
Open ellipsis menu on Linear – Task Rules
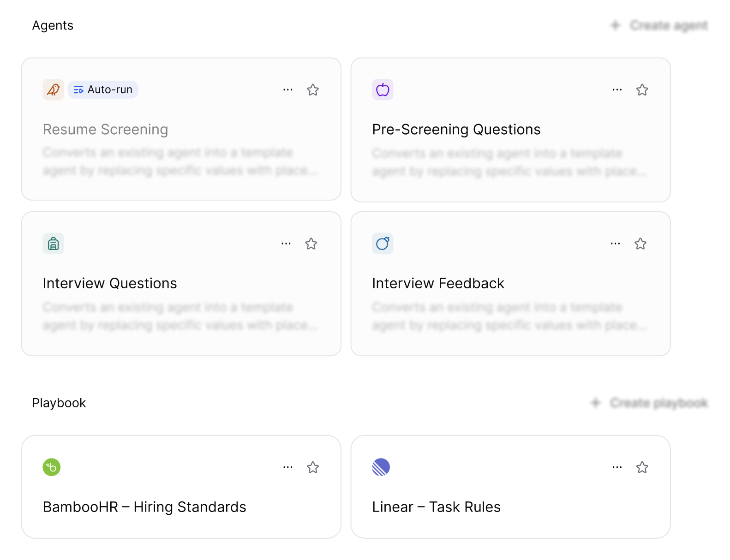coord(617,467)
